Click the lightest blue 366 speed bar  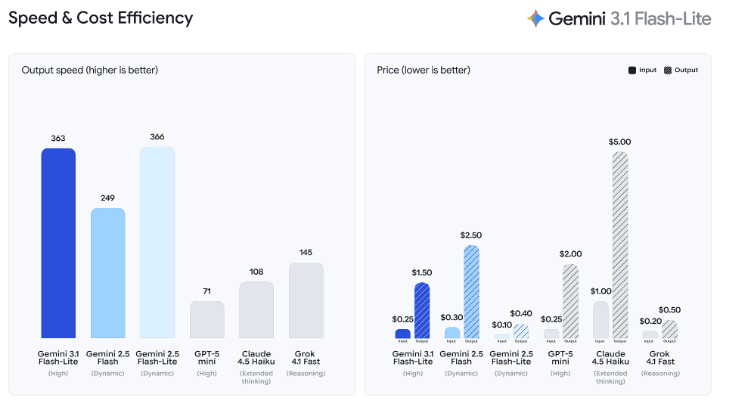tap(157, 243)
